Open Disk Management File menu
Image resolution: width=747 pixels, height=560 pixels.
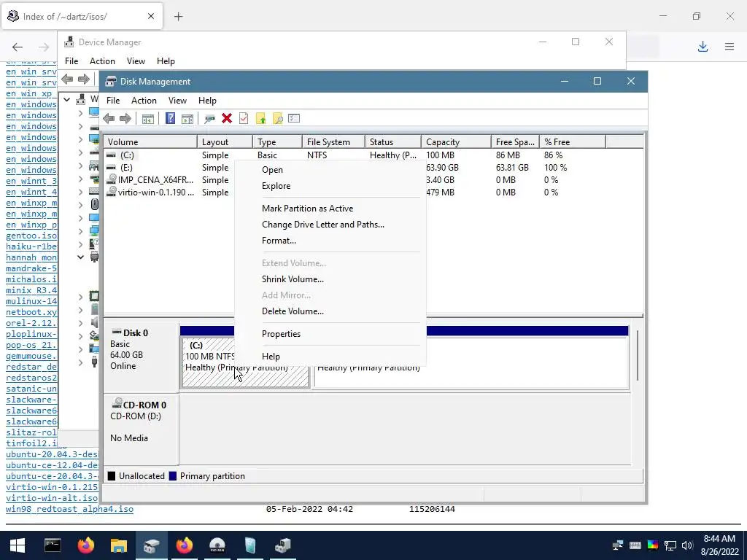[x=113, y=101]
